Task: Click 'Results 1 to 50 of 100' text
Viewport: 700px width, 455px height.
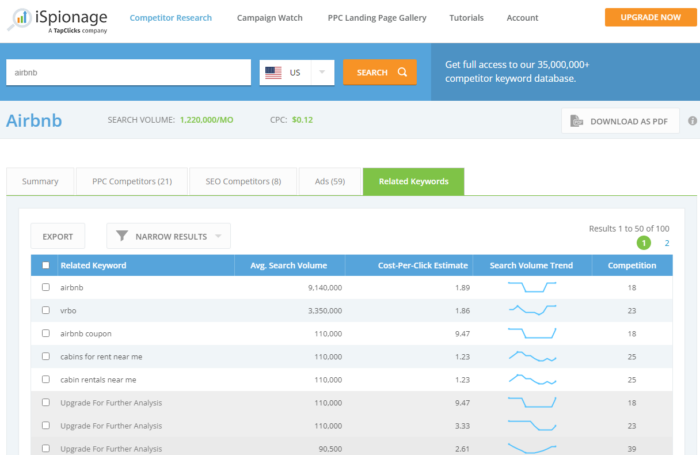Action: 629,229
